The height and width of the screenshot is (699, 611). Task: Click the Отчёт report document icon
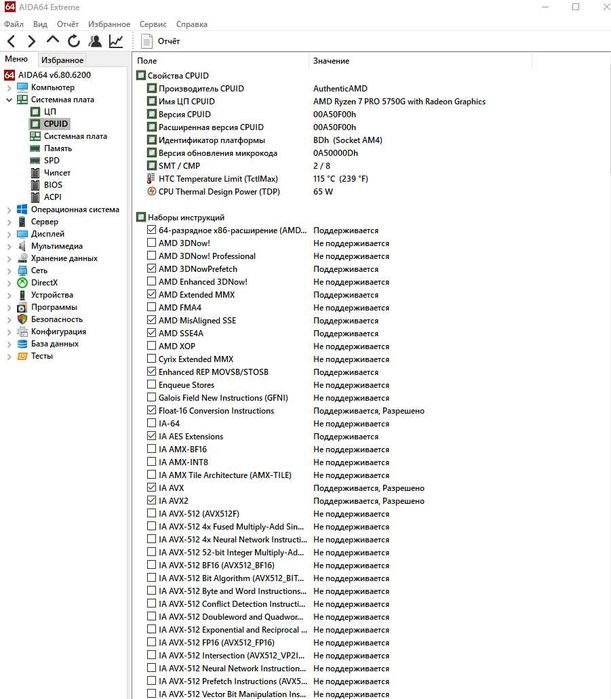click(147, 41)
